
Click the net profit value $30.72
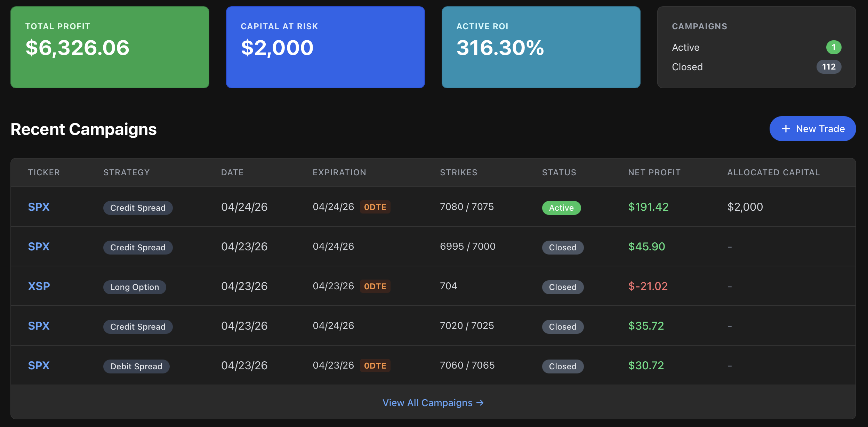(646, 365)
